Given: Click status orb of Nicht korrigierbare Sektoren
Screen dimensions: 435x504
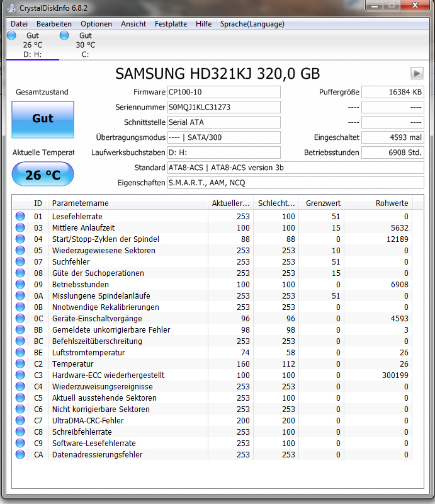Looking at the screenshot, I should 20,409.
